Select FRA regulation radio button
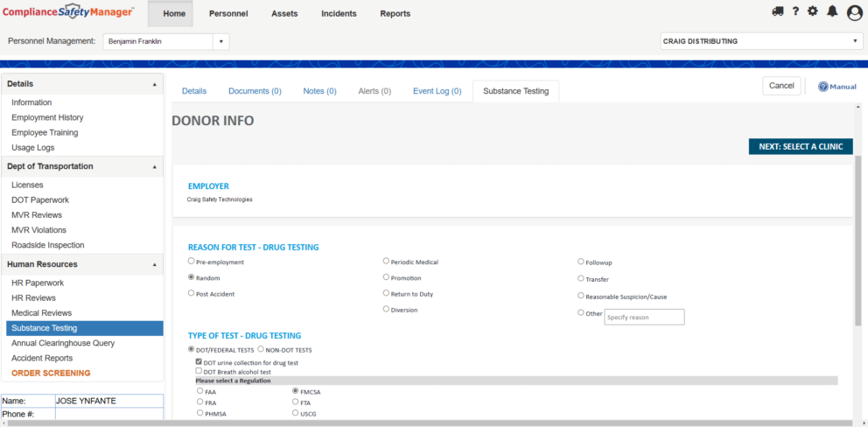Screen dimensions: 868x427 [199, 402]
